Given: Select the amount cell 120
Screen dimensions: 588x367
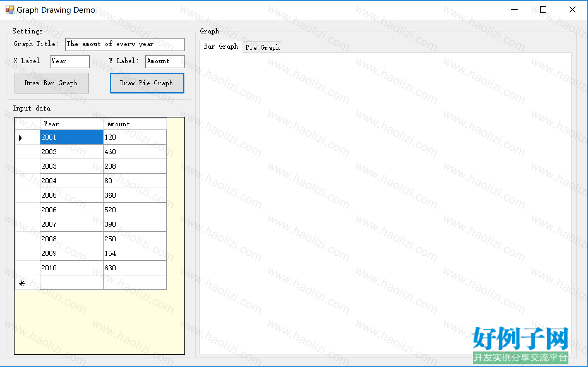Looking at the screenshot, I should 135,137.
